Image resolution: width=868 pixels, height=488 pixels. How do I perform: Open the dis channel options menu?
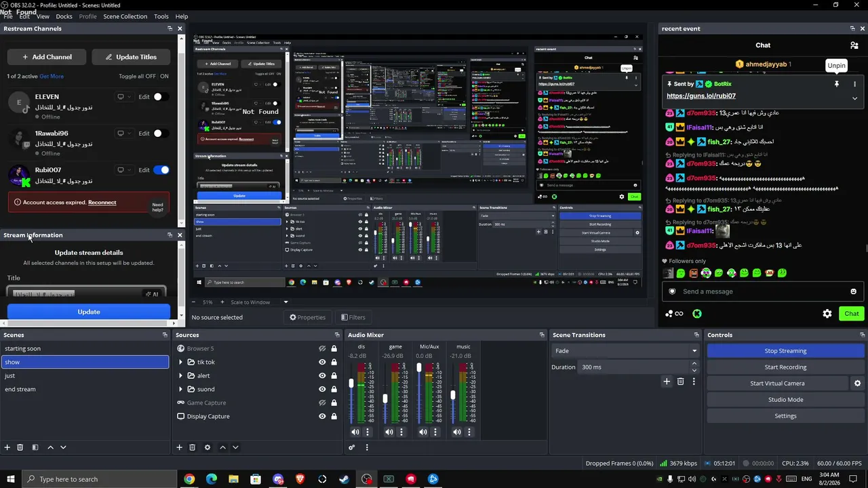coord(368,432)
